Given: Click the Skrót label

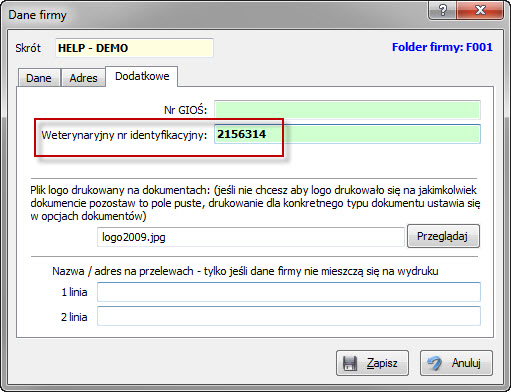Looking at the screenshot, I should pyautogui.click(x=28, y=48).
